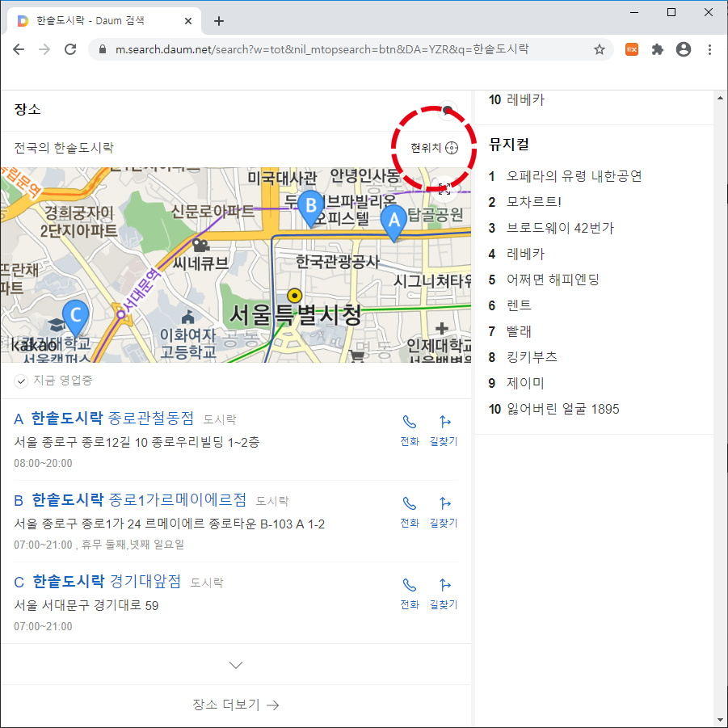The height and width of the screenshot is (728, 728).
Task: Click the page scrollbar down arrow
Action: click(720, 720)
